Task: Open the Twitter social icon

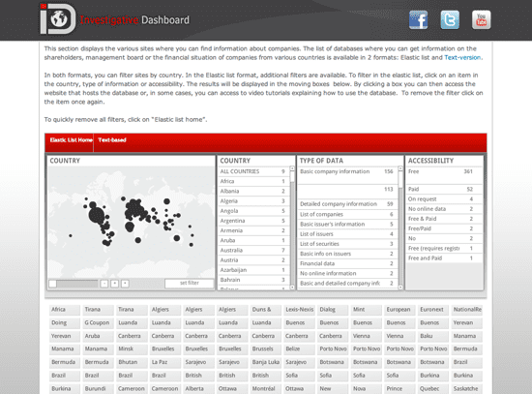Action: point(450,19)
